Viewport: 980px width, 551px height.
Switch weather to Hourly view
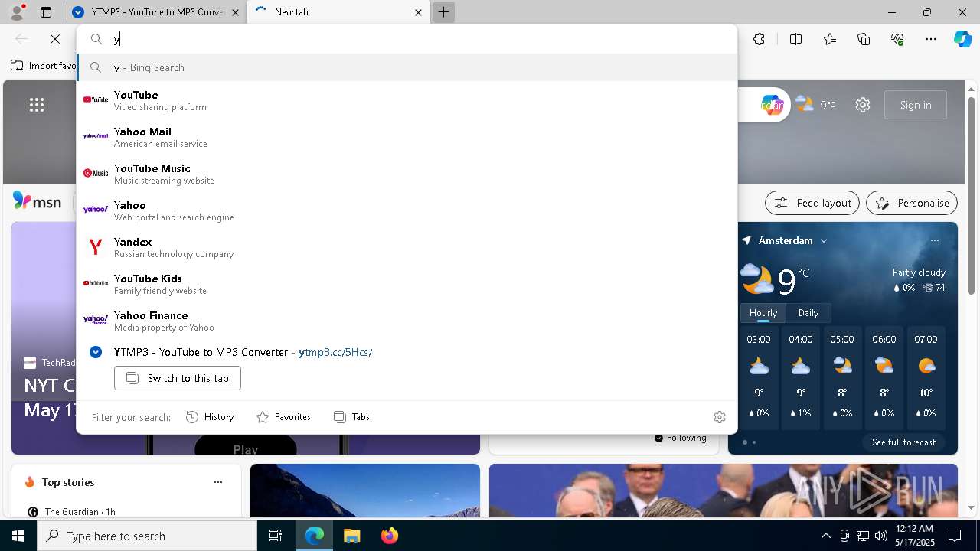tap(763, 312)
